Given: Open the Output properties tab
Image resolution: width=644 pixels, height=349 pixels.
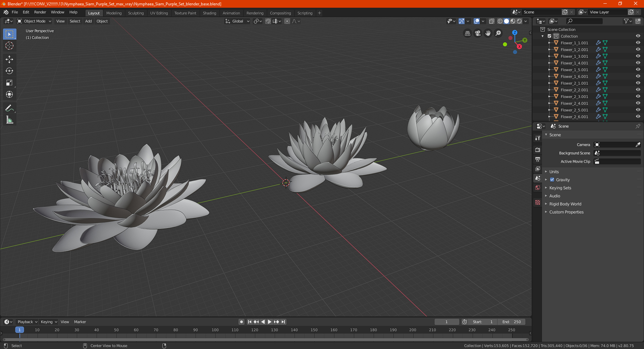Looking at the screenshot, I should [538, 159].
